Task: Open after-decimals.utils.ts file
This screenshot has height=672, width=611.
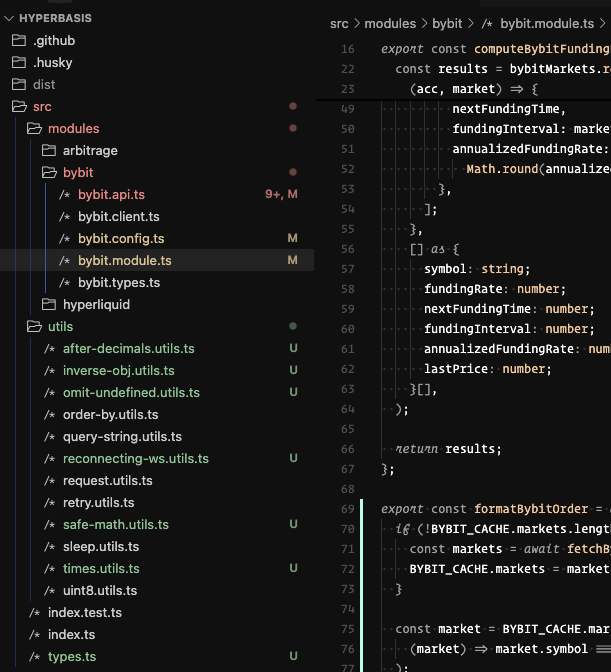Action: tap(129, 348)
